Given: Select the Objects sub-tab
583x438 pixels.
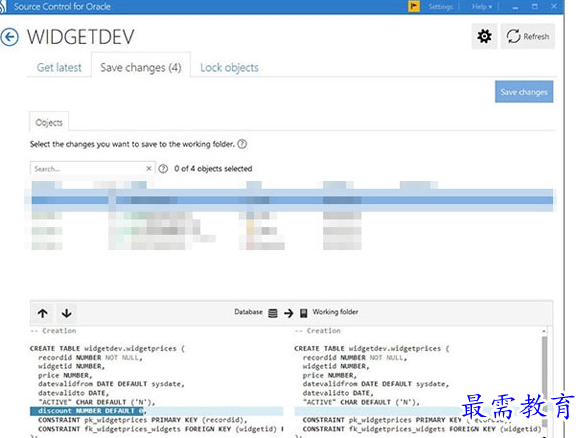Looking at the screenshot, I should (49, 122).
